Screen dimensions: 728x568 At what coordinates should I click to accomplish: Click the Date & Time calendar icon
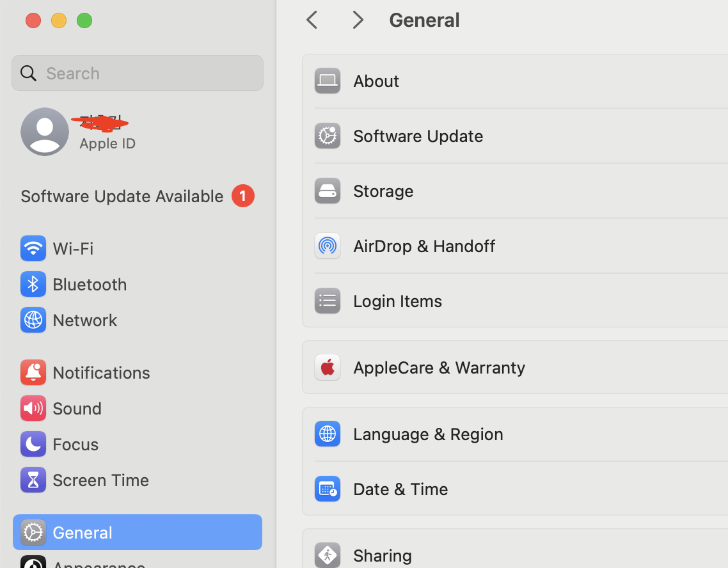tap(327, 489)
